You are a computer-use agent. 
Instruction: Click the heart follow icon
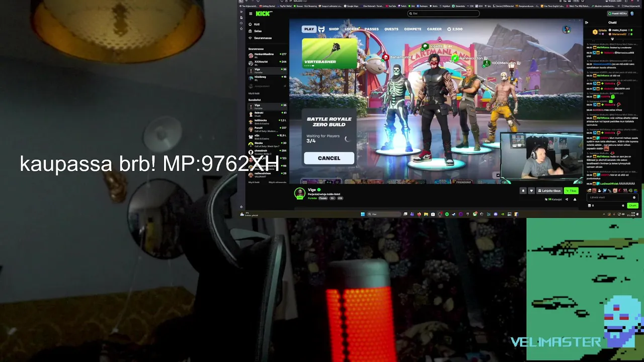pos(531,191)
